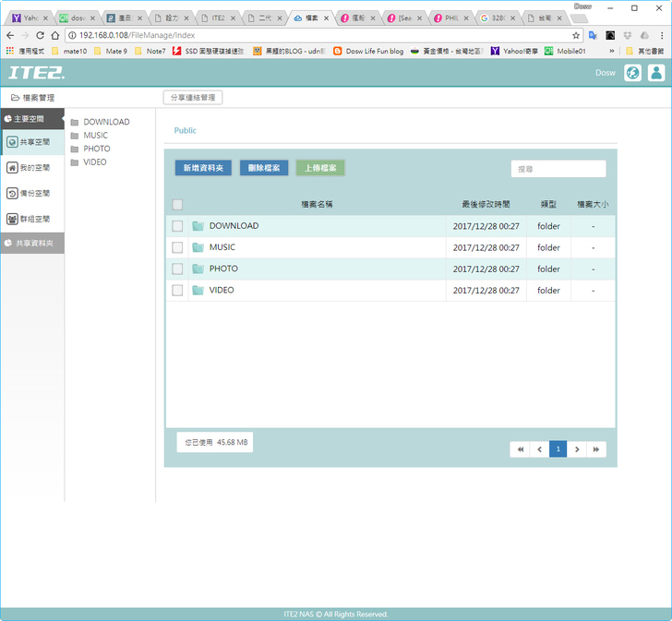Open the MUSIC folder in the tree
This screenshot has width=672, height=621.
[x=95, y=136]
